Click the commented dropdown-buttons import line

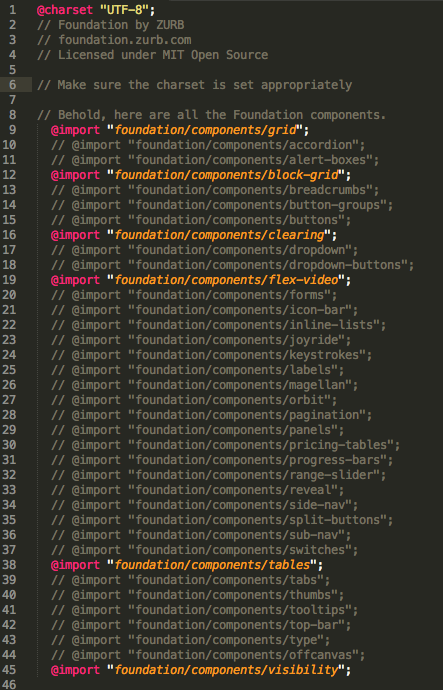click(232, 264)
